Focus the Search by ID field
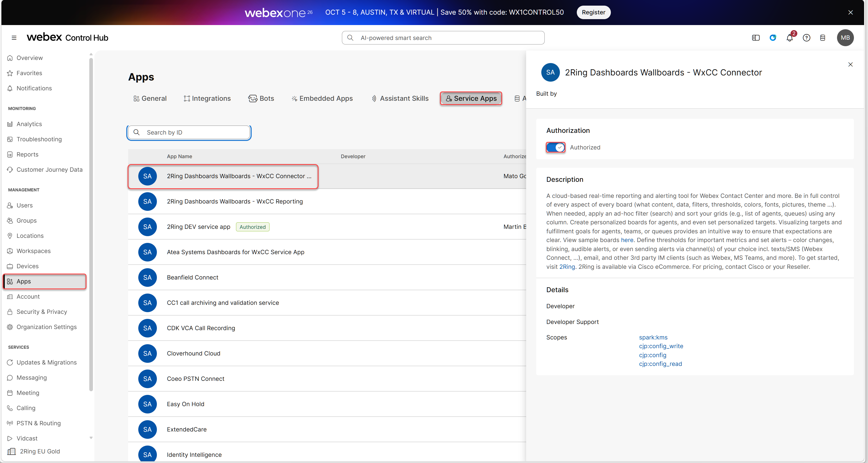The height and width of the screenshot is (463, 868). (189, 132)
